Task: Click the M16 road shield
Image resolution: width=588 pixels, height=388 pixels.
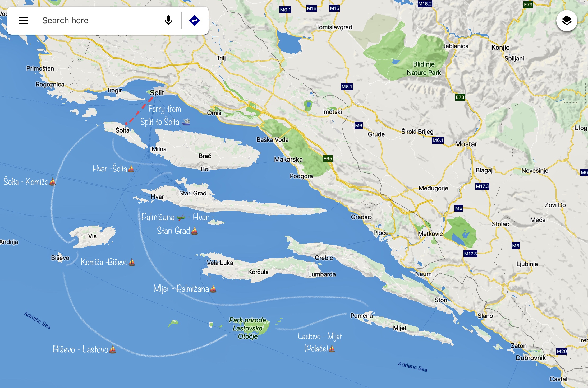Action: [312, 8]
